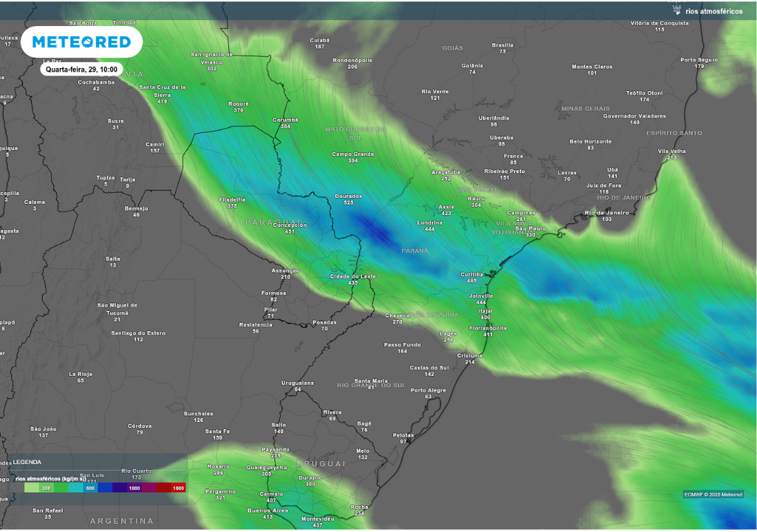The width and height of the screenshot is (757, 532).
Task: Select the purple 1000 swatch in the legend
Action: click(x=133, y=488)
